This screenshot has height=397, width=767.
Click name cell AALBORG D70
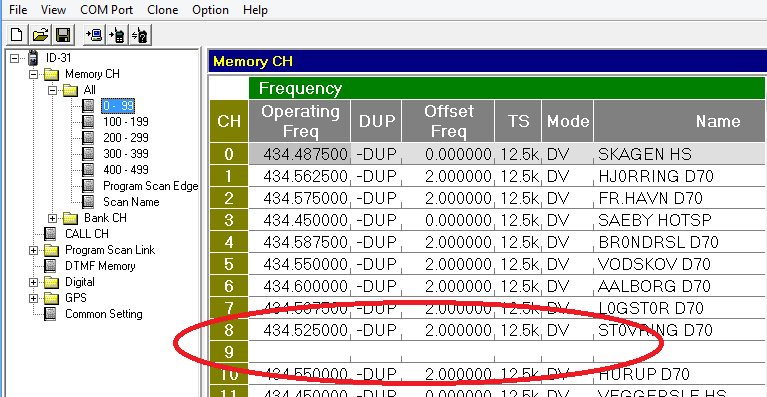point(680,287)
